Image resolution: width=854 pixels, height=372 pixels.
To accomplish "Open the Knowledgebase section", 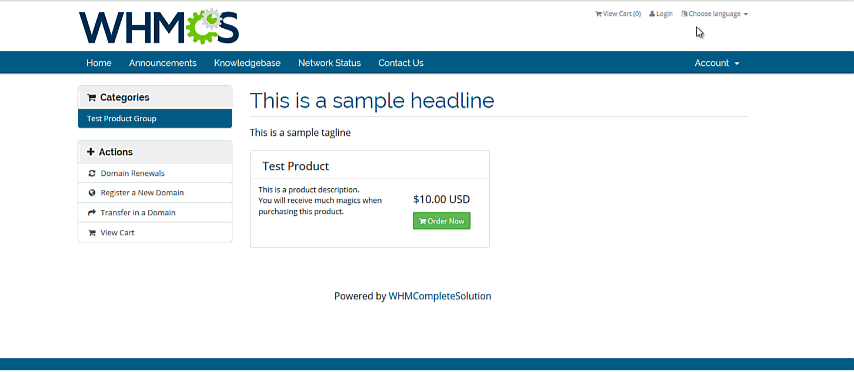I will [x=247, y=63].
